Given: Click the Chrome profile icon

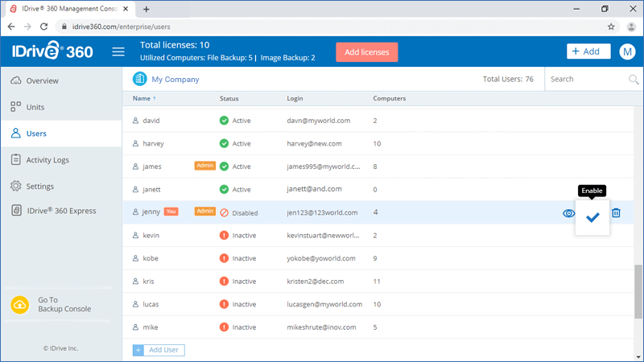Looking at the screenshot, I should point(631,27).
